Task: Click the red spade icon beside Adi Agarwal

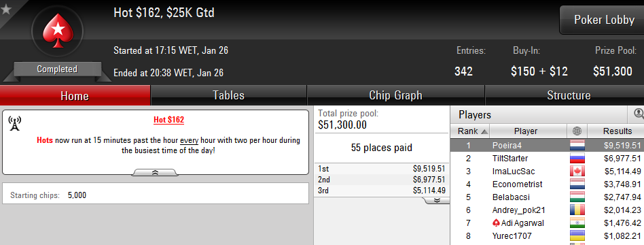Action: pos(496,223)
